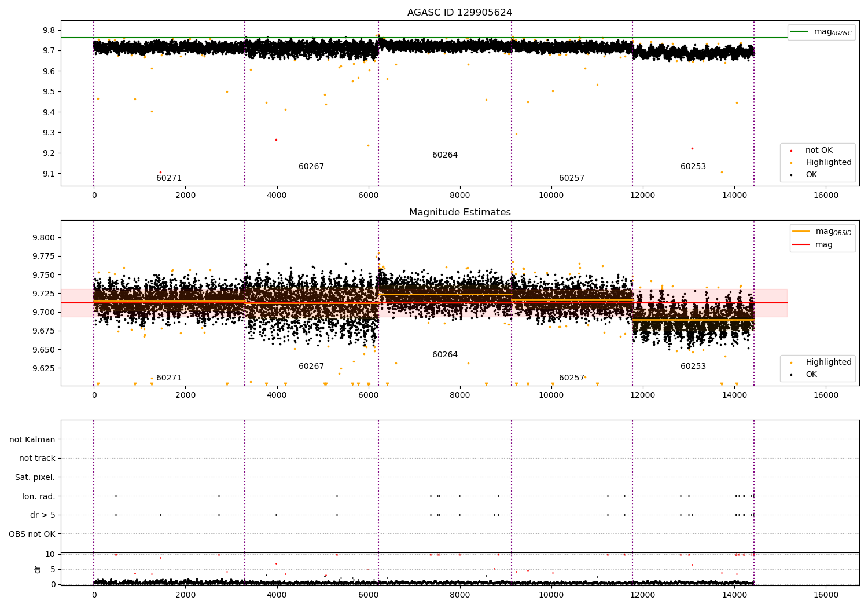Screen dimensions: 868x608
Task: Click obsid label 60264 in top plot
Action: 445,155
